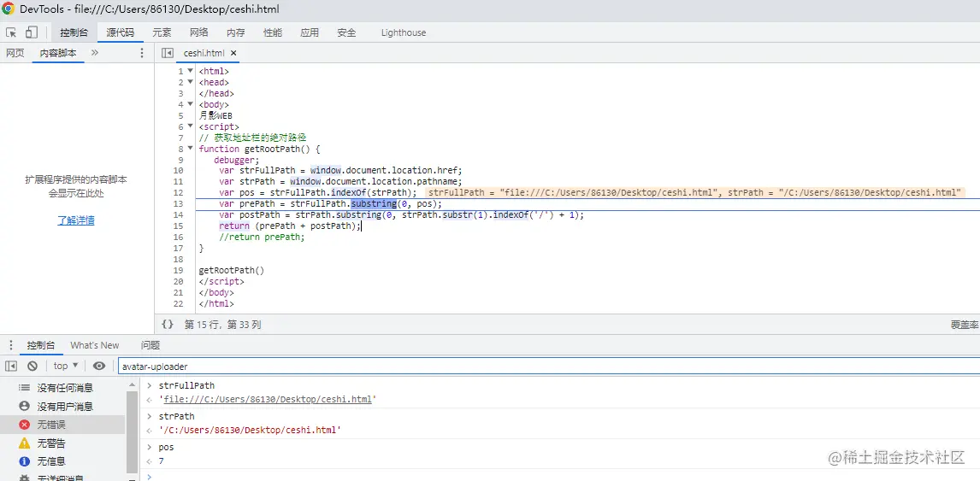Open the 问题 drawer tab
Screen dimensions: 980x481
click(x=150, y=345)
